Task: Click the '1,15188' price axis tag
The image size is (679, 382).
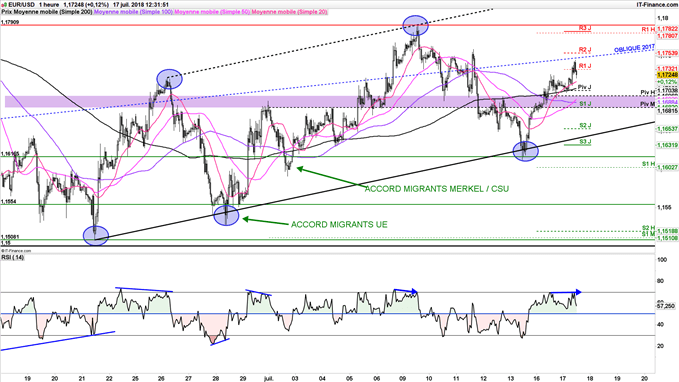Action: click(667, 231)
